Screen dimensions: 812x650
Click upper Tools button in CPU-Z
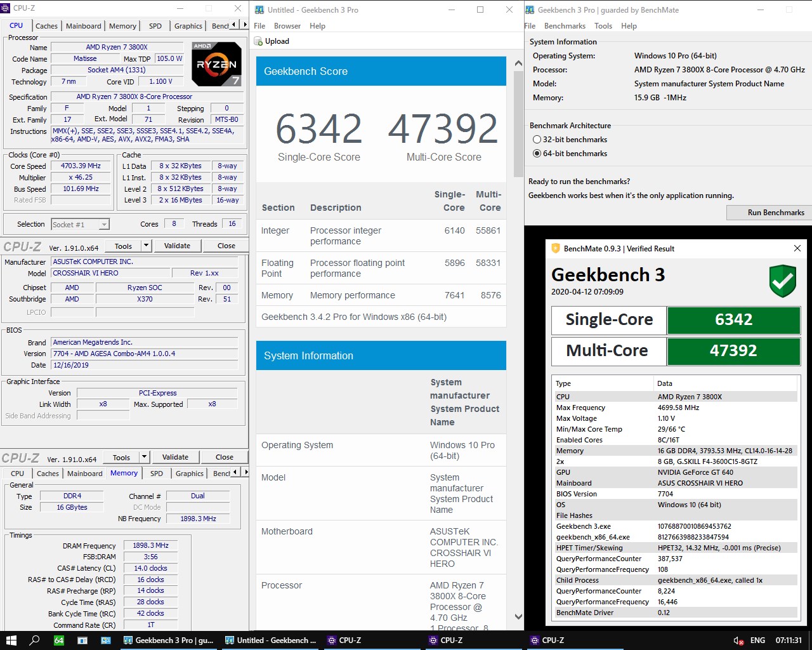click(124, 246)
